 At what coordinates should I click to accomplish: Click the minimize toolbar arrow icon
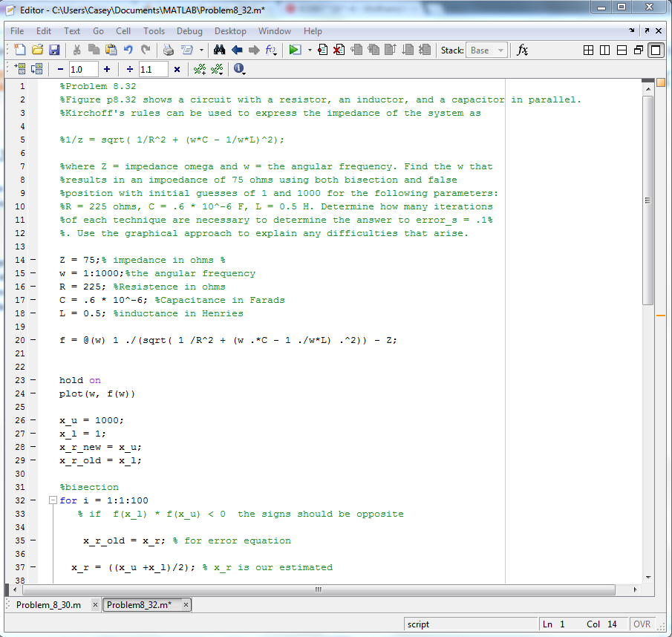click(631, 30)
